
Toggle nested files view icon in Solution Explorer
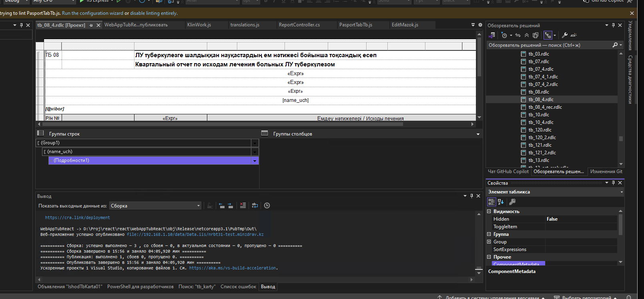click(x=548, y=35)
